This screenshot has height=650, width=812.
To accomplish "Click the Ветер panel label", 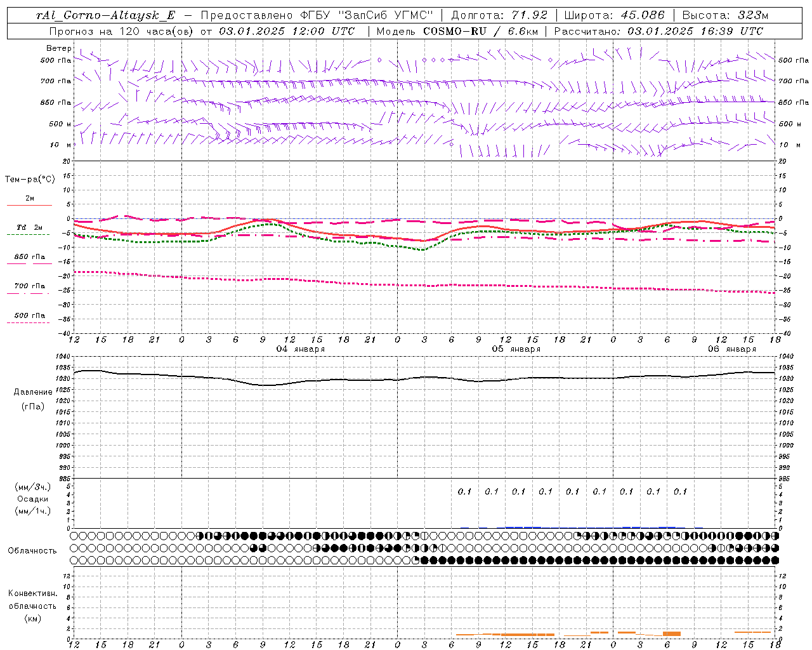I will (59, 48).
